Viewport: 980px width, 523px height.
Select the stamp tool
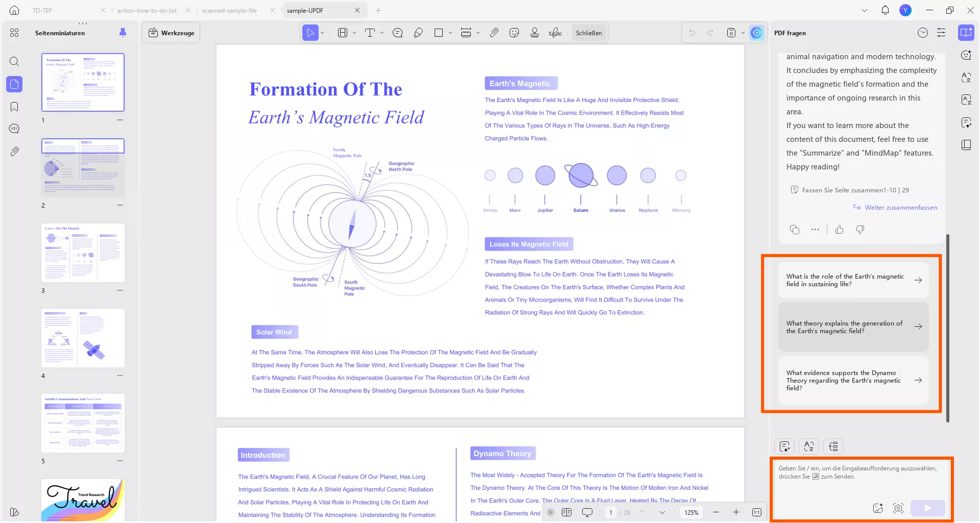(535, 33)
